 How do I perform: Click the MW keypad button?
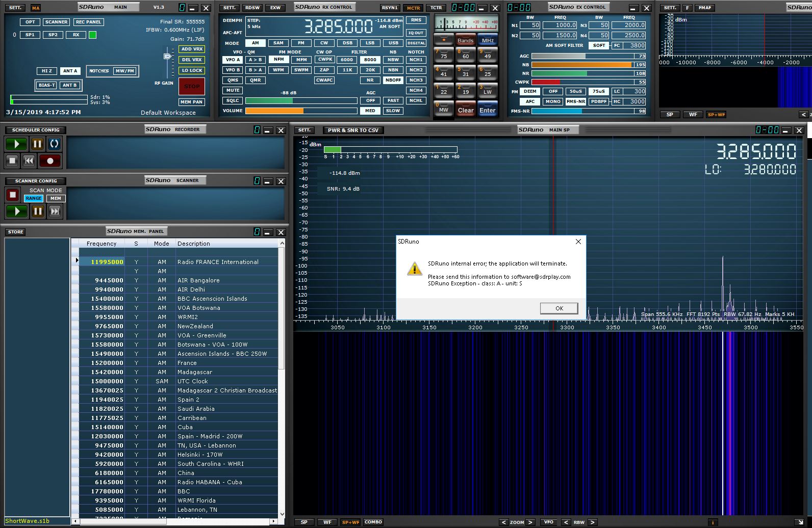click(444, 109)
